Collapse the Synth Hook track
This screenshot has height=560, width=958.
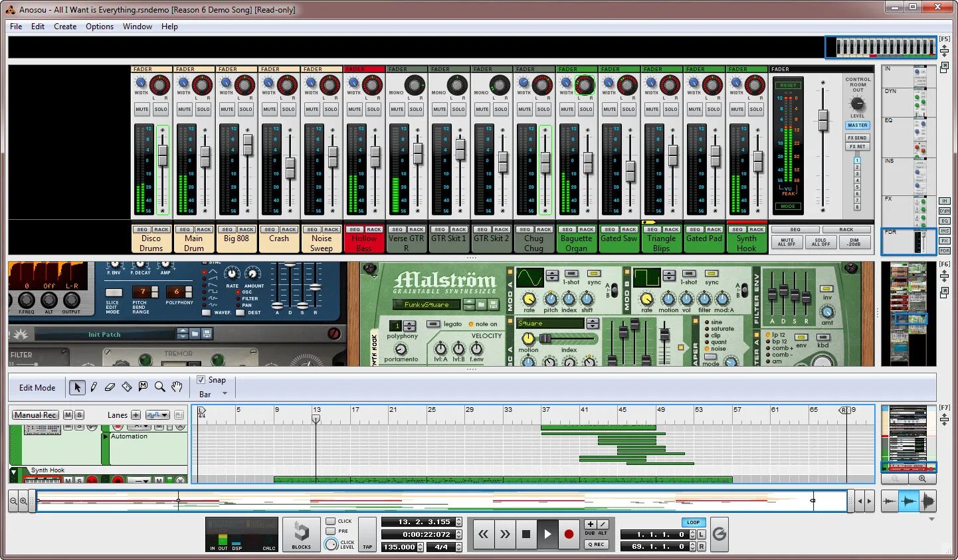click(14, 472)
